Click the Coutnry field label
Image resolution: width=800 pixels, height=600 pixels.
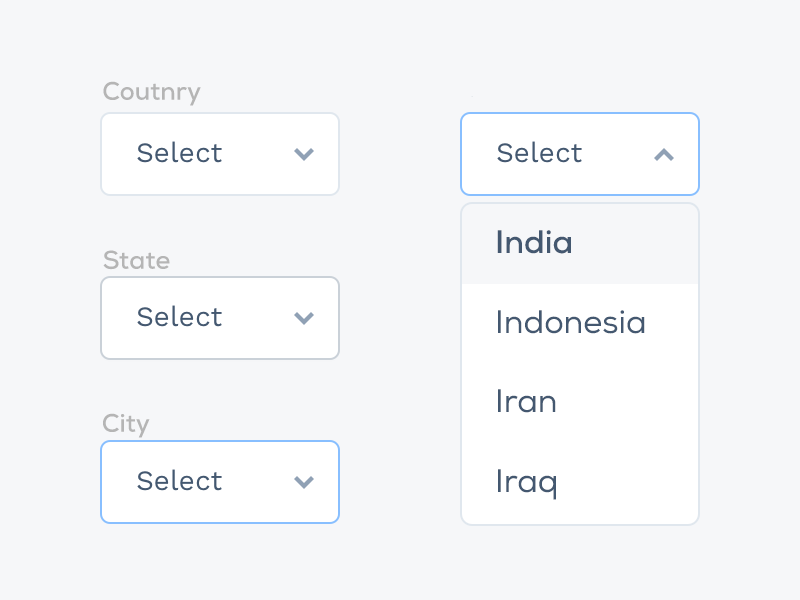point(151,91)
